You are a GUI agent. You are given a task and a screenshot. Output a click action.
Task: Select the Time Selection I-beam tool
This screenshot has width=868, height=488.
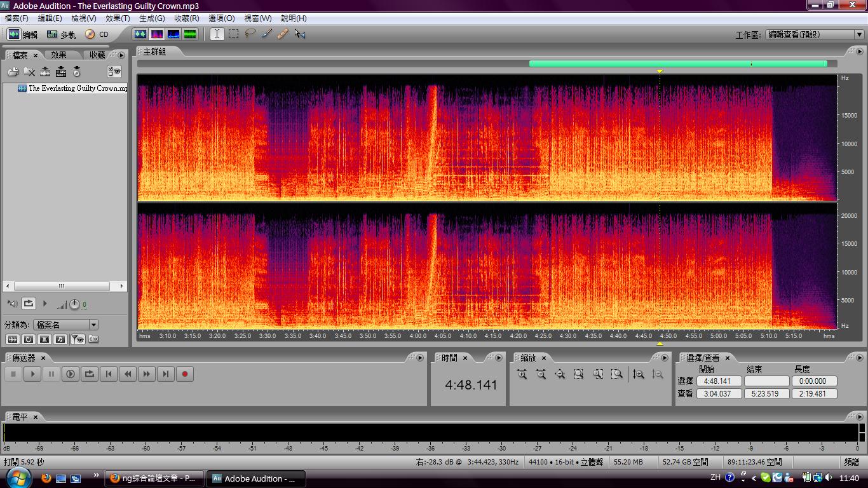pos(217,34)
